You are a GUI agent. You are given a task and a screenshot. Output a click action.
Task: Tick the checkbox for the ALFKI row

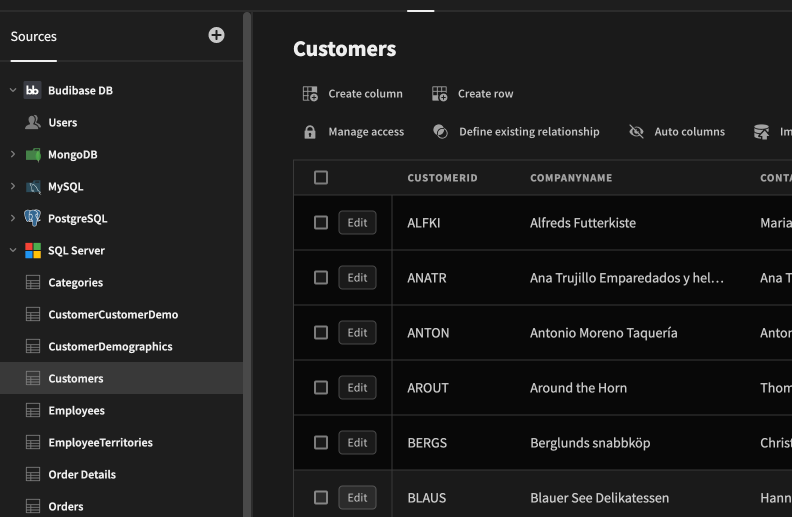click(321, 223)
